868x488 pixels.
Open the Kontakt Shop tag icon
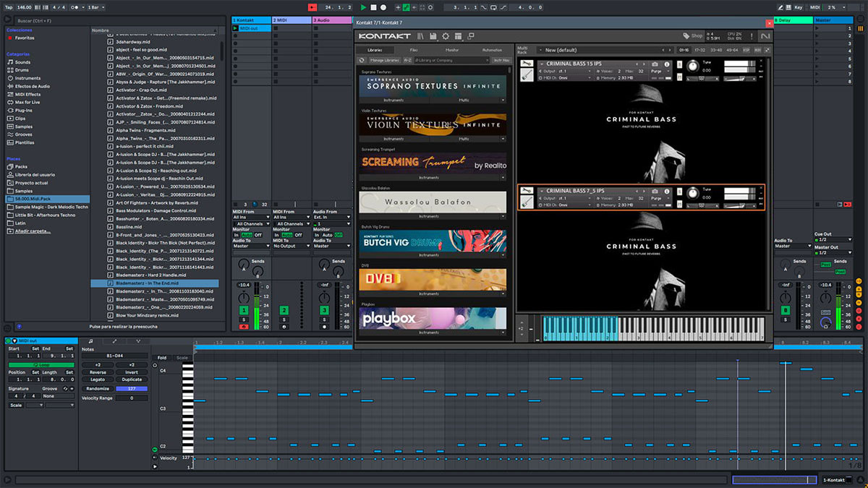tap(692, 35)
